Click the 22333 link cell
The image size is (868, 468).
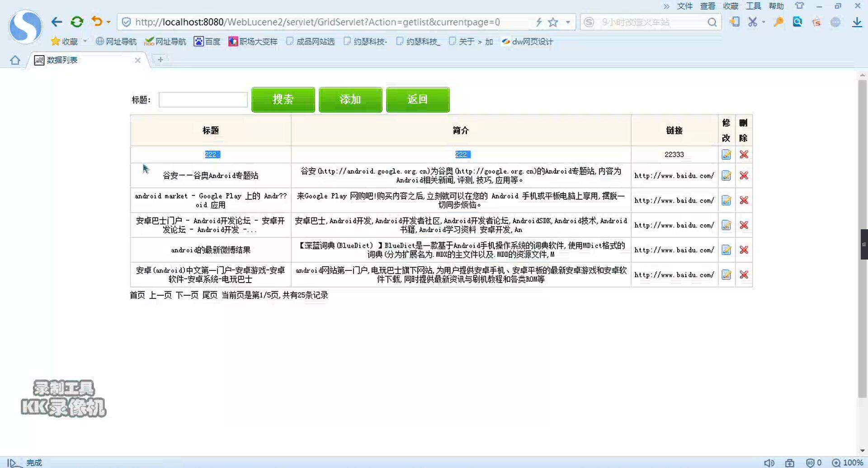tap(674, 155)
